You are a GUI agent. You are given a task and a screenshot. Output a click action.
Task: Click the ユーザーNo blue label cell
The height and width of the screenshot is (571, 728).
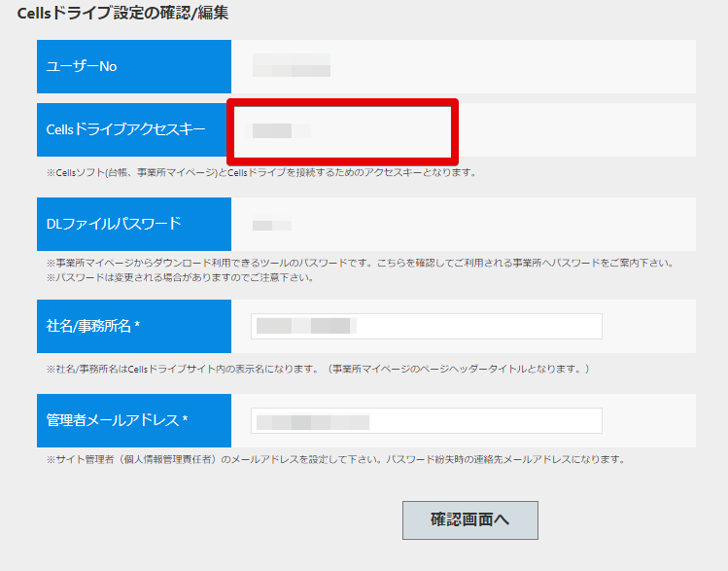(x=134, y=66)
